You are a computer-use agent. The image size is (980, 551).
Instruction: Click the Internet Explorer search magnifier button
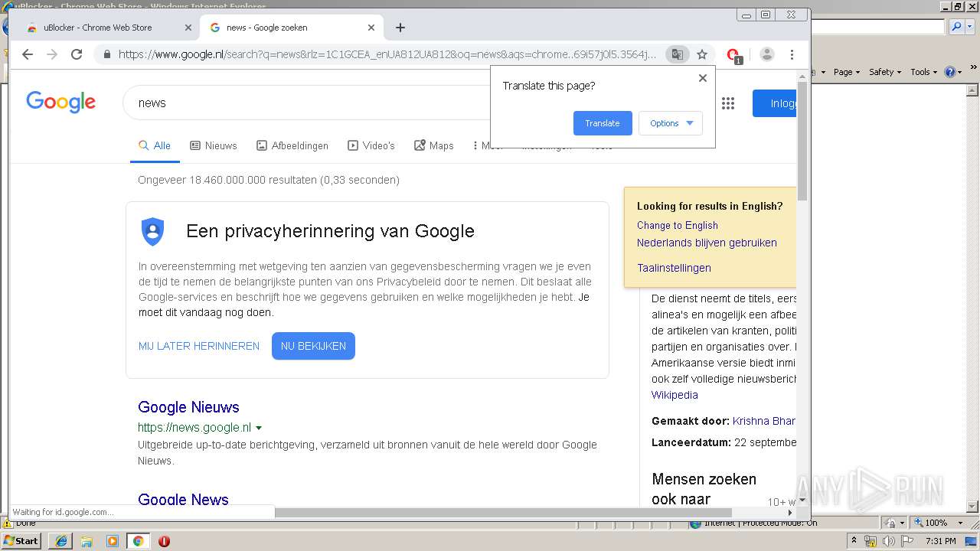click(956, 27)
